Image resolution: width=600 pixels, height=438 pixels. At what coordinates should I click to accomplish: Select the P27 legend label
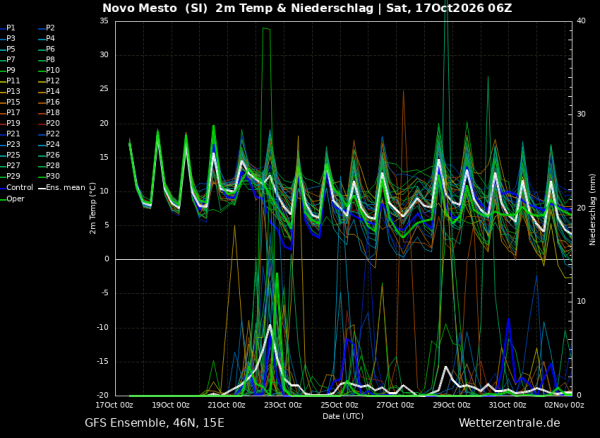coord(10,166)
